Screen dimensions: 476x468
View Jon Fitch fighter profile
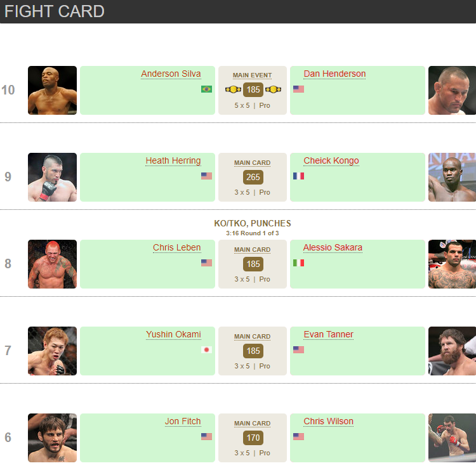pos(183,422)
